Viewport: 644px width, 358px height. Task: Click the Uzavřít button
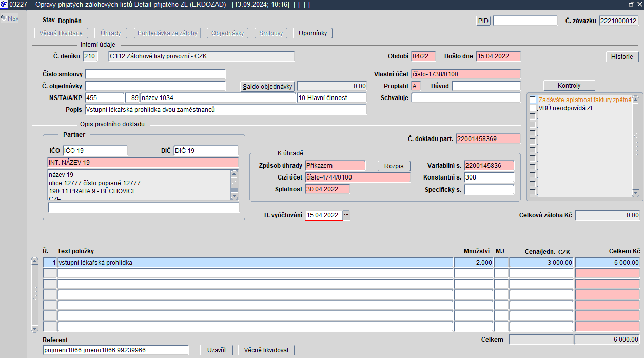(x=217, y=350)
